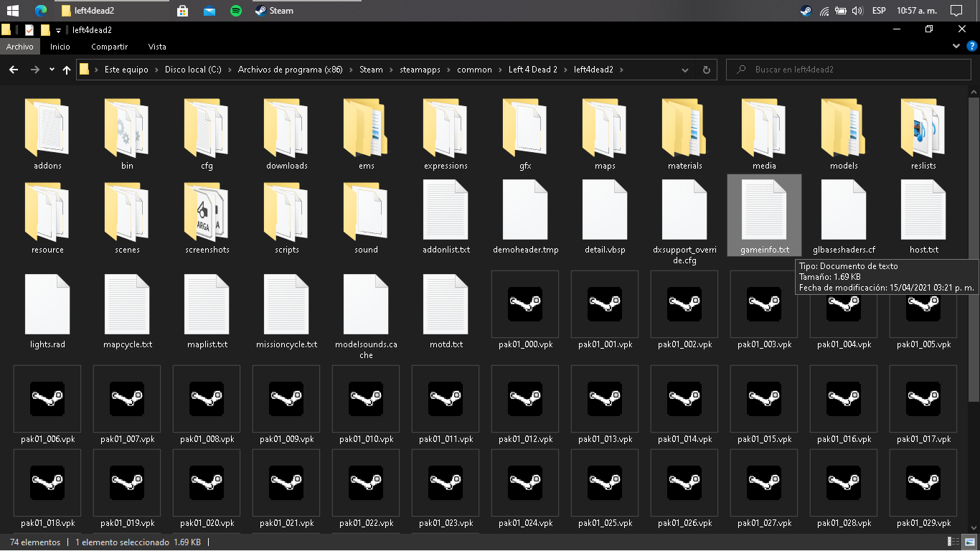Select the pak01_012.vpk file

click(x=525, y=405)
